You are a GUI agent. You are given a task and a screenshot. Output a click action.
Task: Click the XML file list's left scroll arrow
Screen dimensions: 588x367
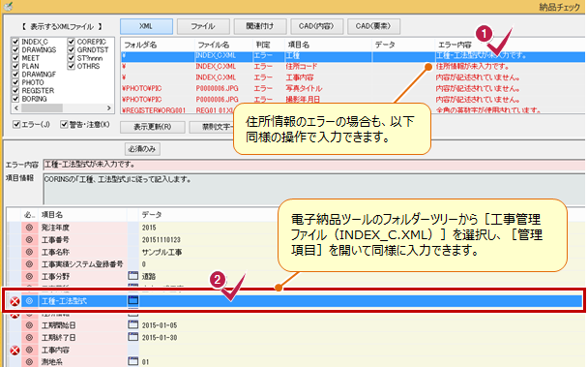point(16,108)
